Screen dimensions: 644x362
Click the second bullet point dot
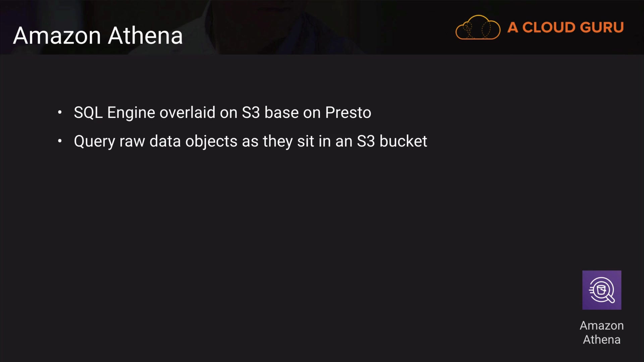point(60,141)
